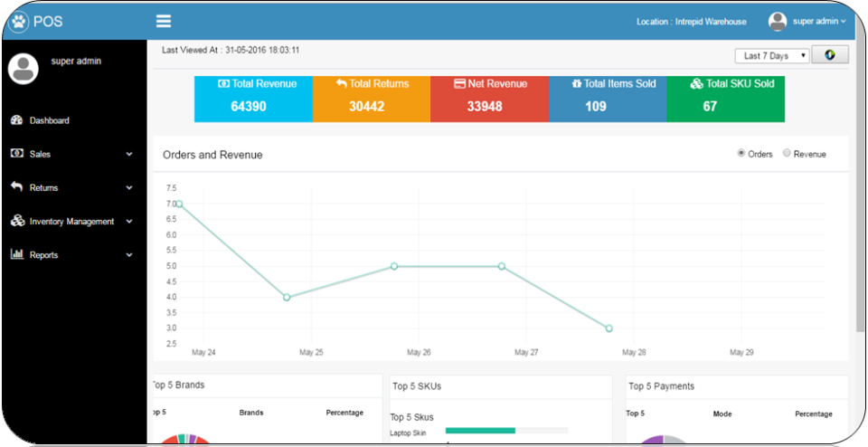This screenshot has height=447, width=868.
Task: Click the Reports bar chart icon
Action: [x=17, y=254]
